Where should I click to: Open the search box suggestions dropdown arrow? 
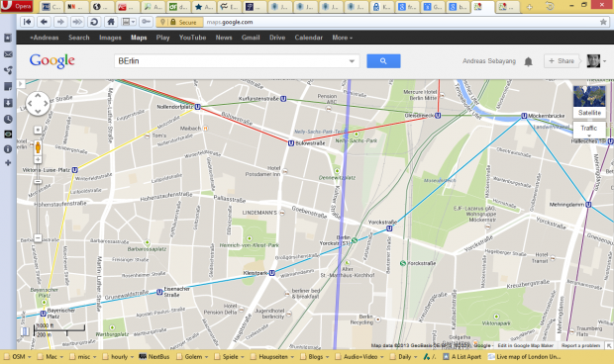pos(352,61)
